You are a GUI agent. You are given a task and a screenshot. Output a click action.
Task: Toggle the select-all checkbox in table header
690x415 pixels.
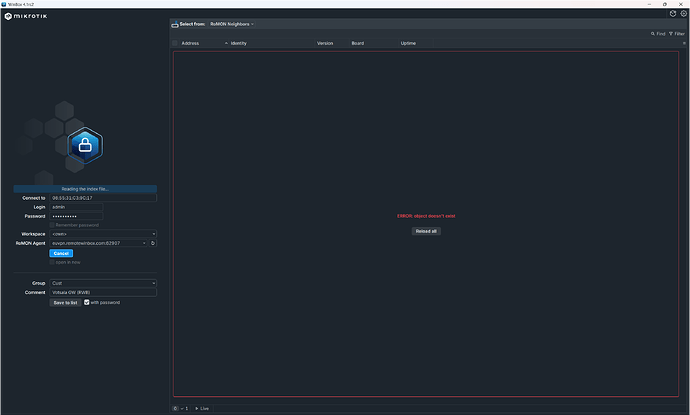(175, 43)
